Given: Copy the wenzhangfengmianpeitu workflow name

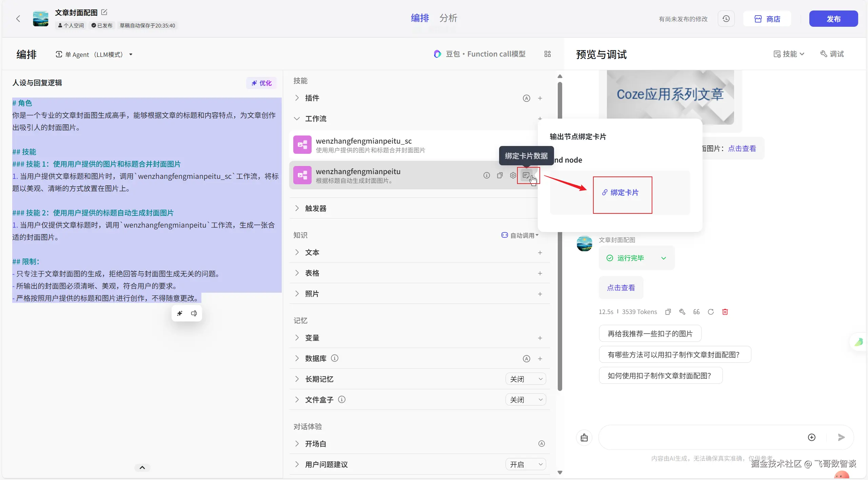Looking at the screenshot, I should point(500,175).
